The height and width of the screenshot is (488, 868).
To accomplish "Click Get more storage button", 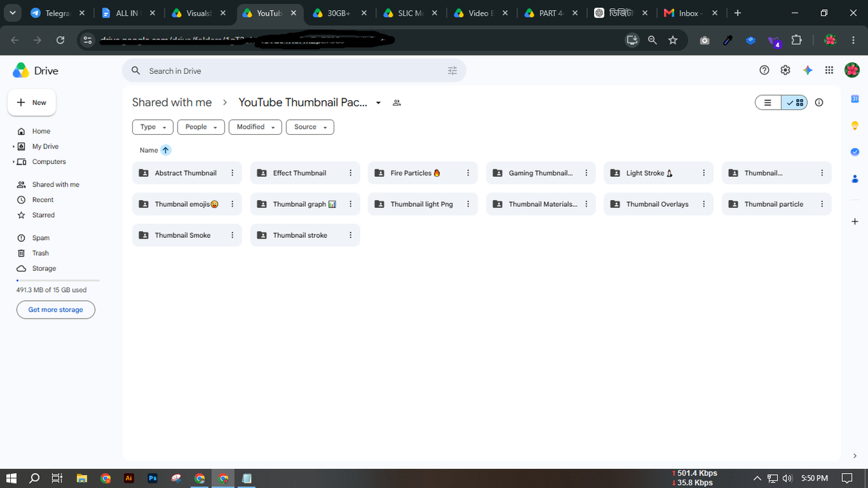I will point(56,310).
